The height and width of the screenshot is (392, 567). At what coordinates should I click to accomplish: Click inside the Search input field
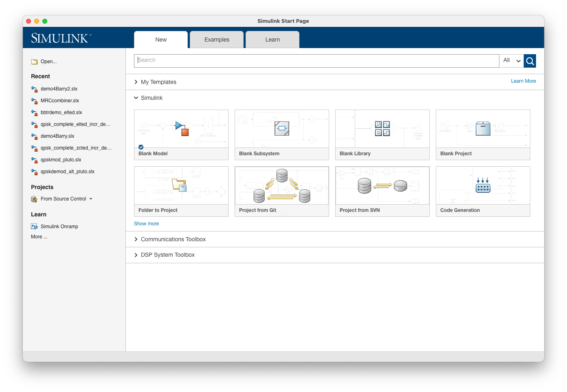click(316, 61)
